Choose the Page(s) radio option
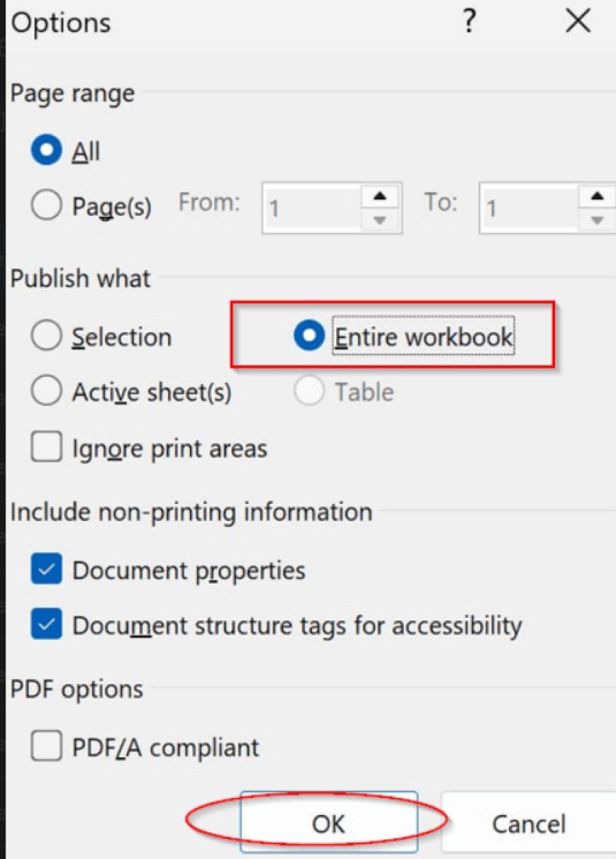 [x=45, y=205]
